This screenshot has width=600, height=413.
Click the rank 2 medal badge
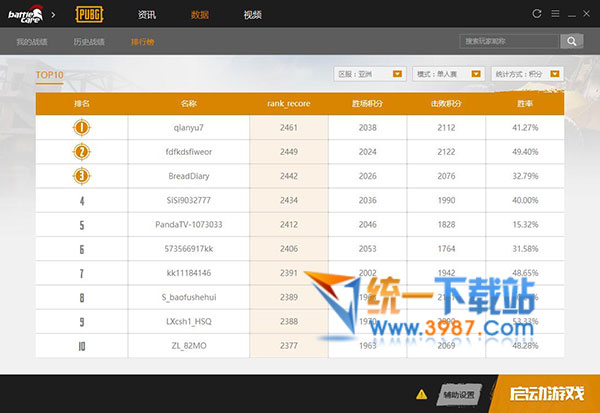click(x=81, y=152)
